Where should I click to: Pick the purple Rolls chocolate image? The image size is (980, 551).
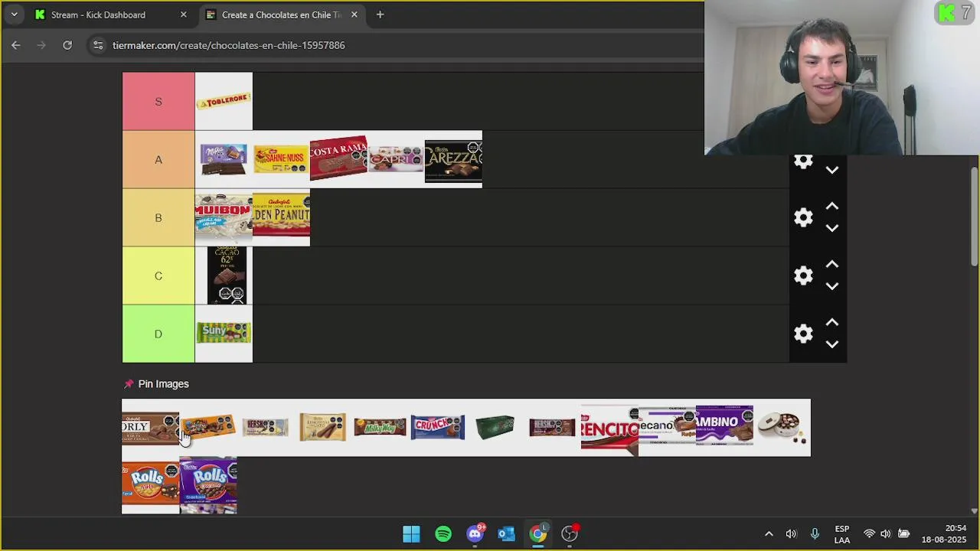point(207,485)
